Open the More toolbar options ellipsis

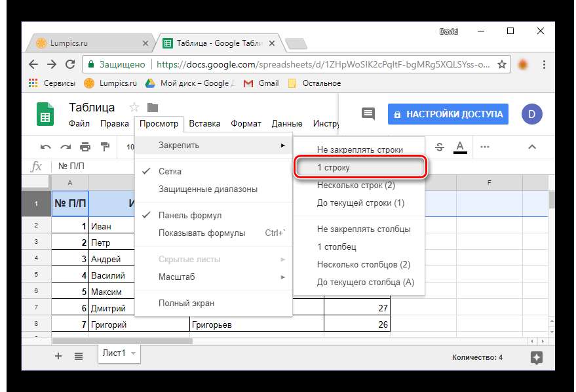coord(485,147)
